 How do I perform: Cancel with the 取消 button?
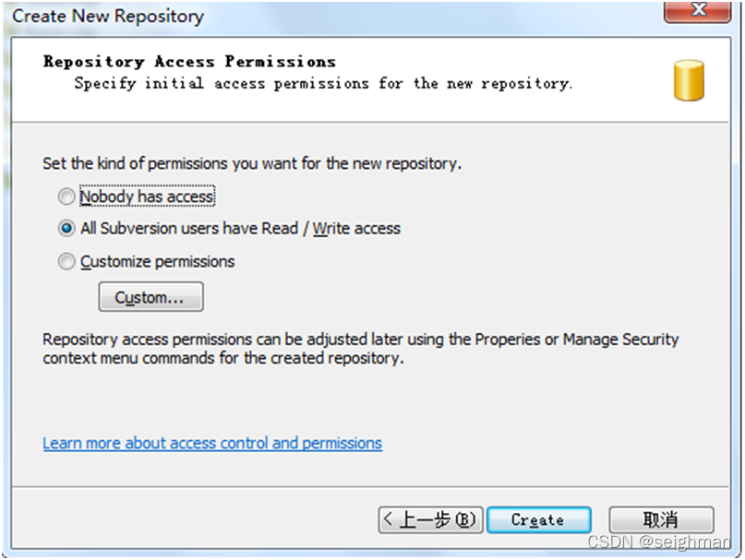tap(661, 519)
